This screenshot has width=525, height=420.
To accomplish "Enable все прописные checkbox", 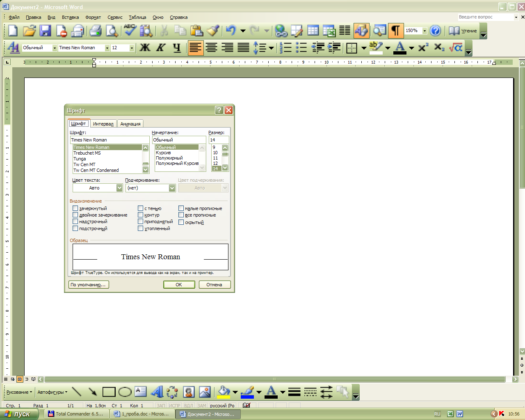I will [181, 215].
